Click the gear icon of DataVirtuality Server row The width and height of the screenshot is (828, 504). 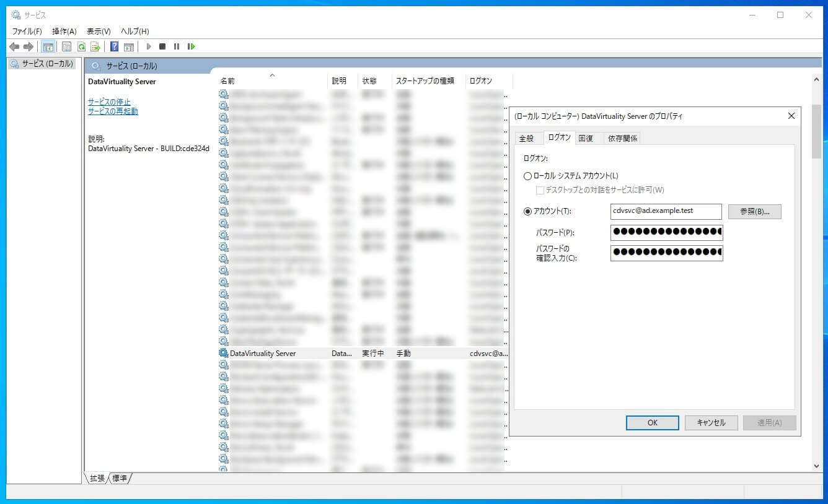pyautogui.click(x=224, y=353)
